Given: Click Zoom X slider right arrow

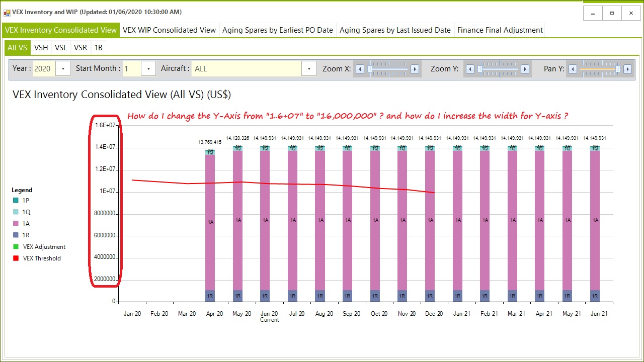Looking at the screenshot, I should pos(415,69).
